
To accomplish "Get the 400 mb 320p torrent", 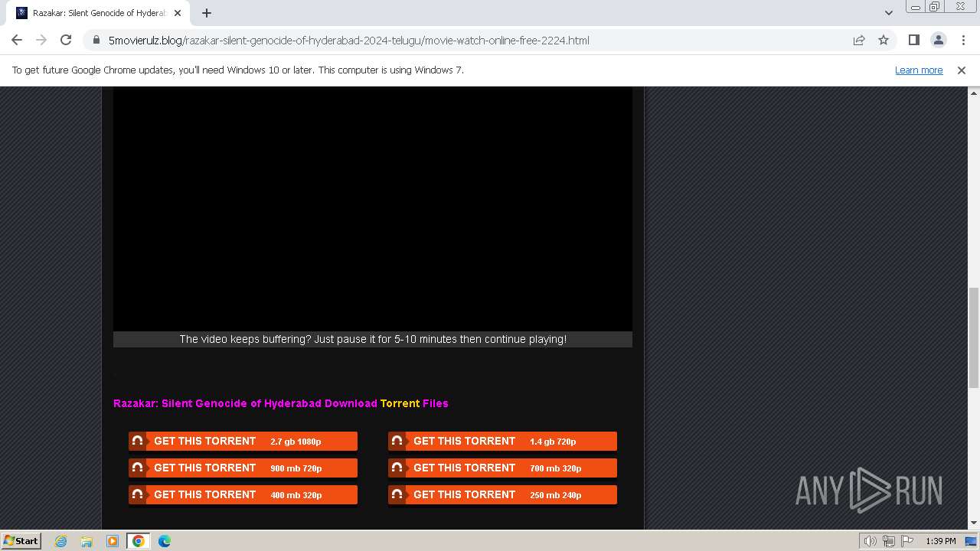I will [243, 495].
